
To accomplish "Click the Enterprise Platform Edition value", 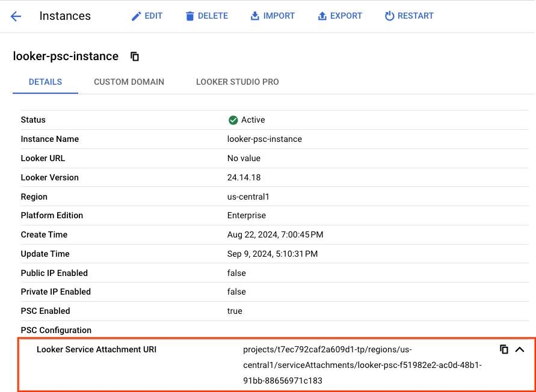I will pos(246,215).
